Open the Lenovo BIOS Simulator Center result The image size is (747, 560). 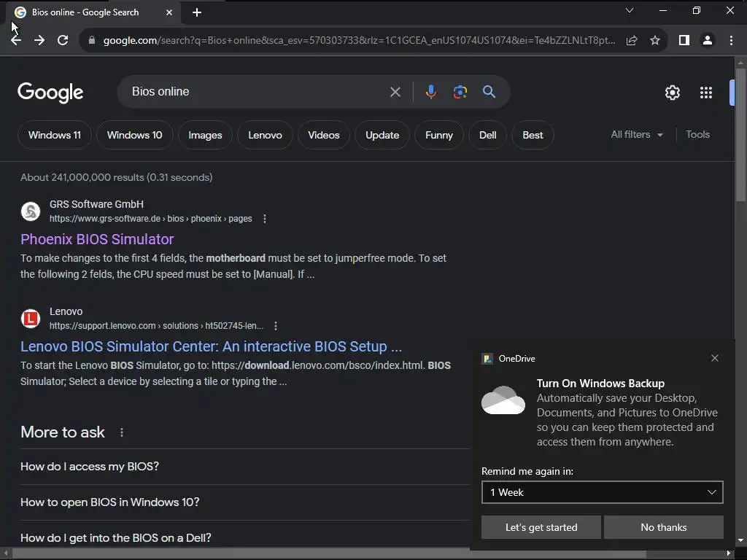pos(211,346)
